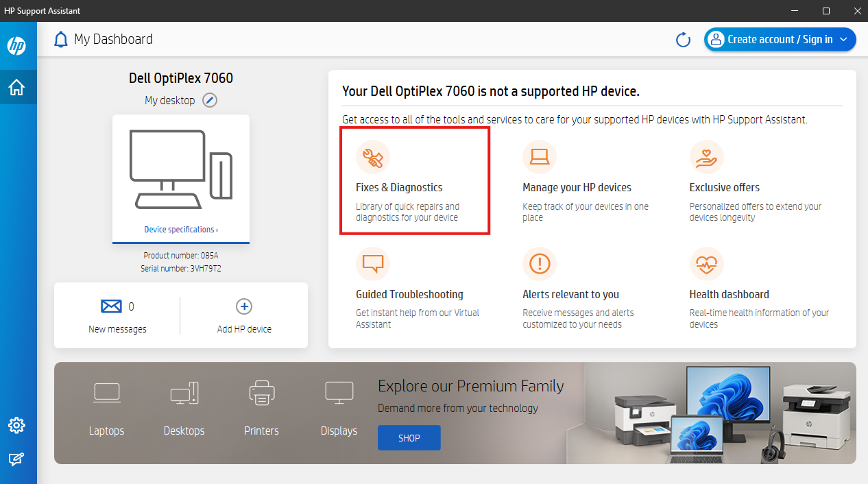The image size is (868, 484).
Task: Minimize the HP Support Assistant window
Action: [x=795, y=11]
